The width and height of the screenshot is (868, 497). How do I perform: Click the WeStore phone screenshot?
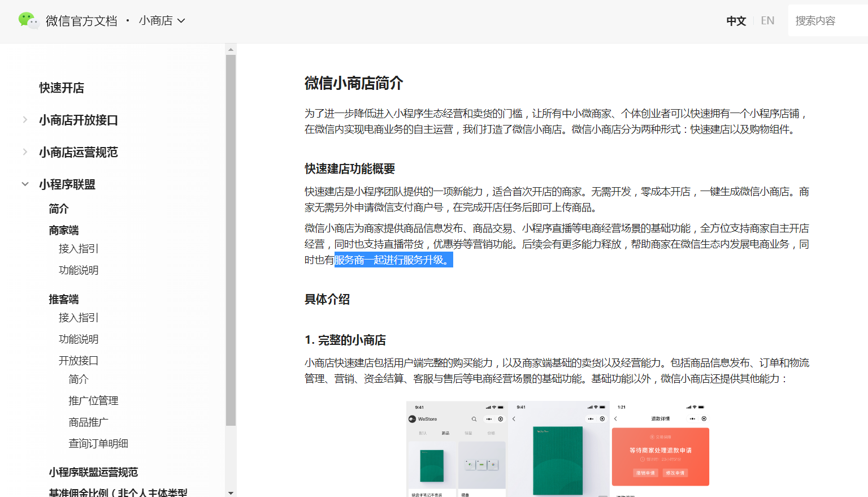pos(457,450)
